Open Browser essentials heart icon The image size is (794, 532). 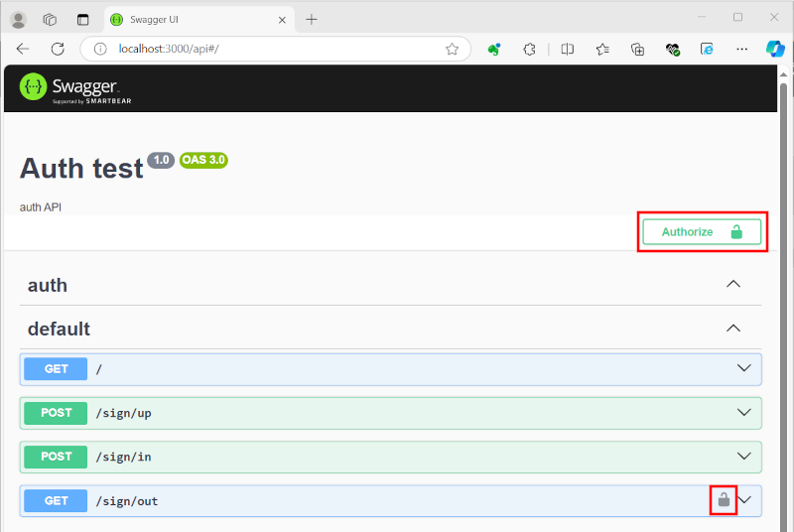coord(673,49)
